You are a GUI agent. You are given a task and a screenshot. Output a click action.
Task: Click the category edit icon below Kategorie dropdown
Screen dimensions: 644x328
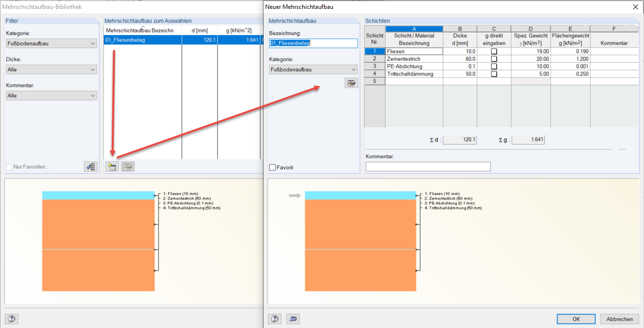point(351,83)
